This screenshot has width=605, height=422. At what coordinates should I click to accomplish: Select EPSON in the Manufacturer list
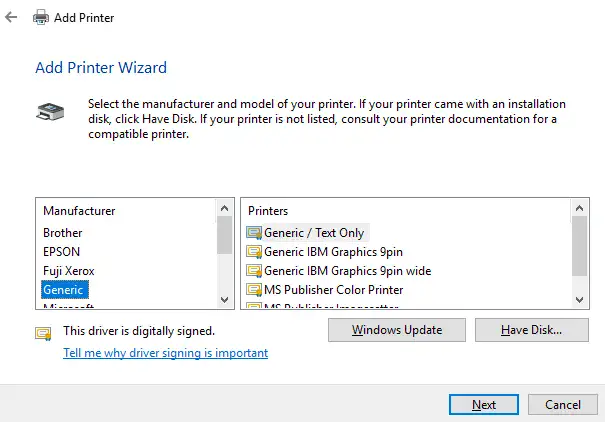(x=61, y=252)
